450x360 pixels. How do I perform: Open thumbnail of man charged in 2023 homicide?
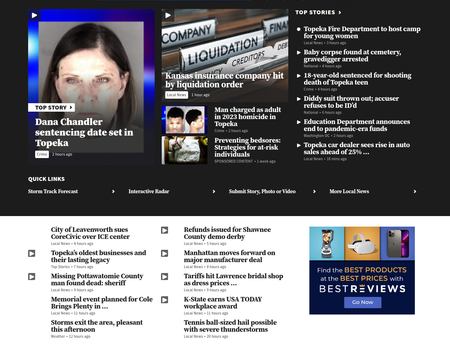coord(185,120)
